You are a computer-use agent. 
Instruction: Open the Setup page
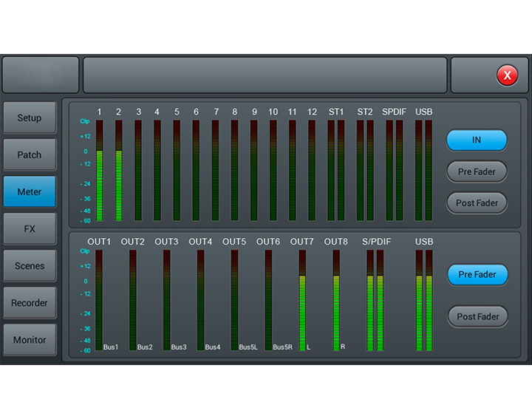[x=30, y=118]
